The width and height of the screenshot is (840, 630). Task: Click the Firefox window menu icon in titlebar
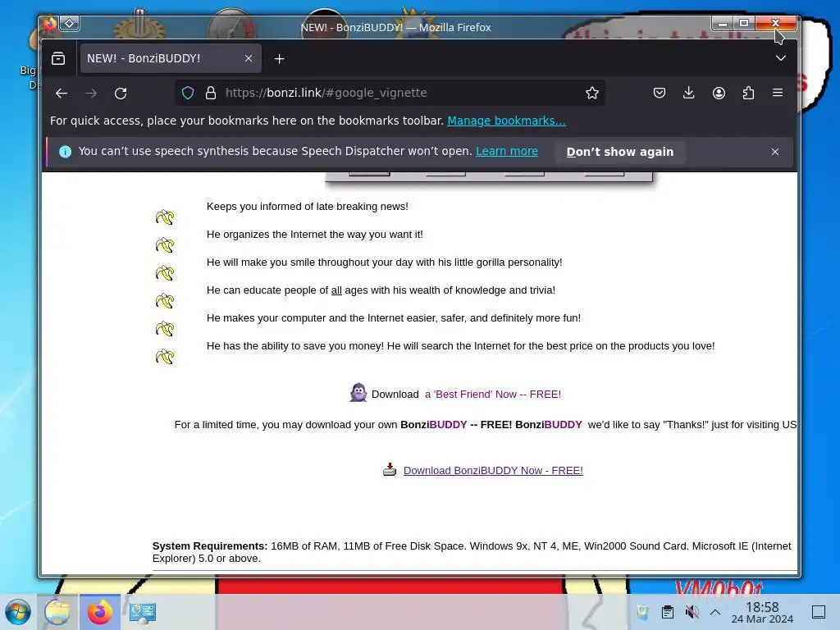pos(50,24)
